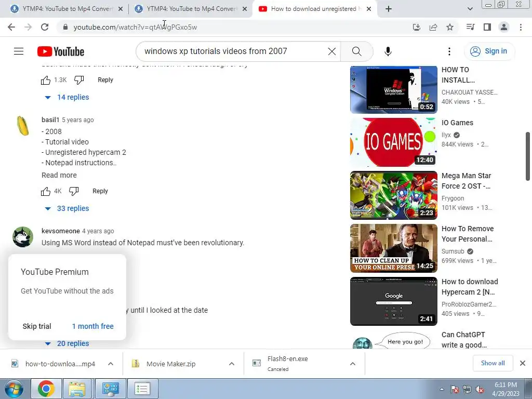Screen dimensions: 532x399
Task: Click the Sign in button
Action: click(x=488, y=51)
